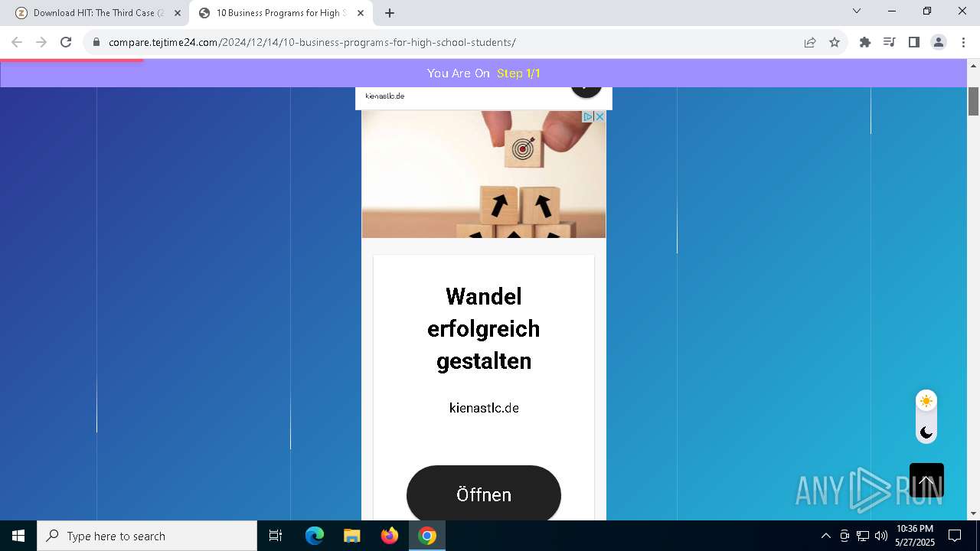This screenshot has width=980, height=551.
Task: Open Chrome three-dot menu
Action: click(963, 42)
